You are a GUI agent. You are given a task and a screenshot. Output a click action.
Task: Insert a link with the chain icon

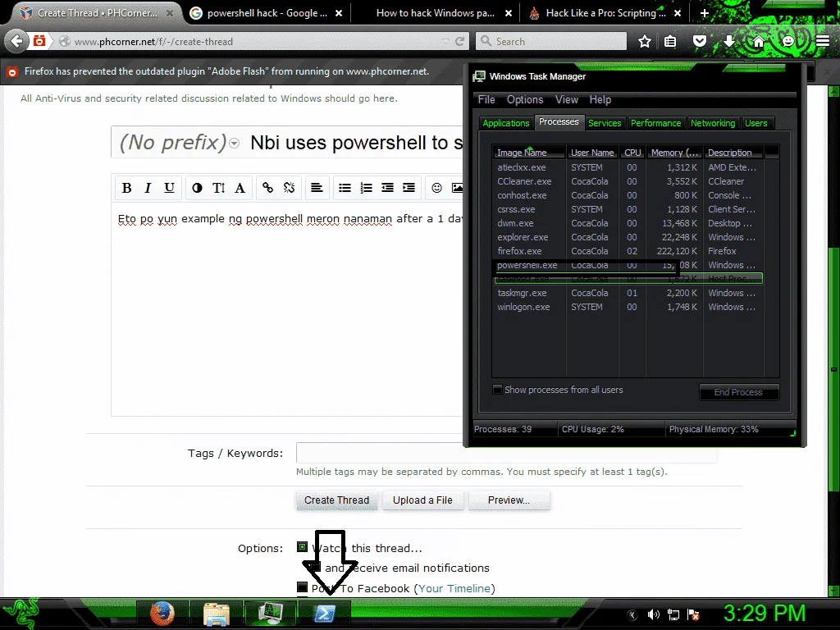click(268, 188)
